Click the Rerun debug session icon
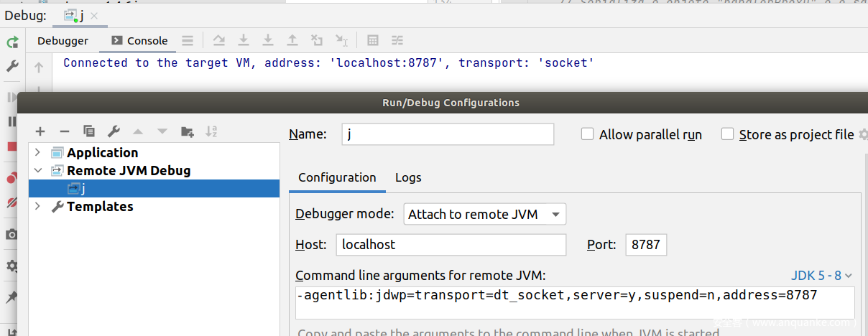This screenshot has height=336, width=868. (x=12, y=42)
